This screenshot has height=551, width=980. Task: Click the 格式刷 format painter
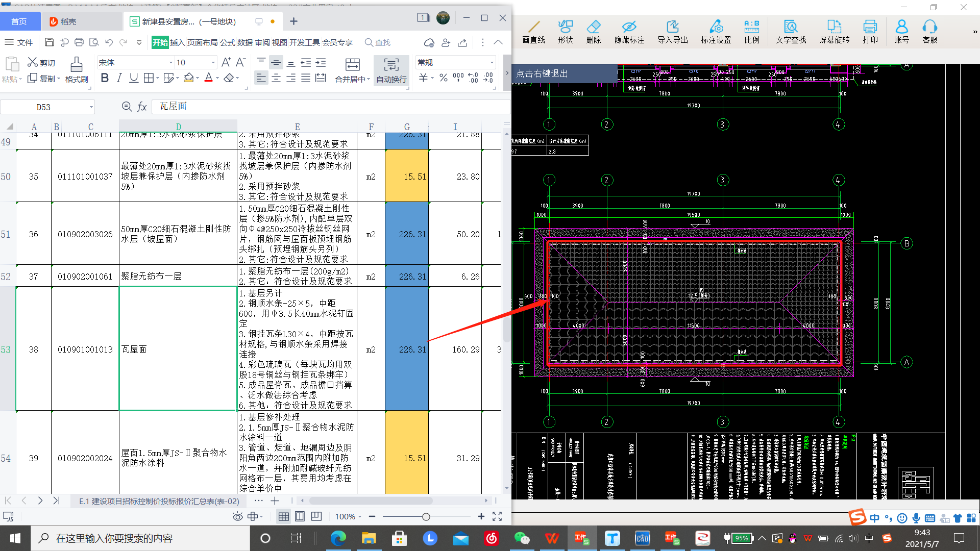77,70
